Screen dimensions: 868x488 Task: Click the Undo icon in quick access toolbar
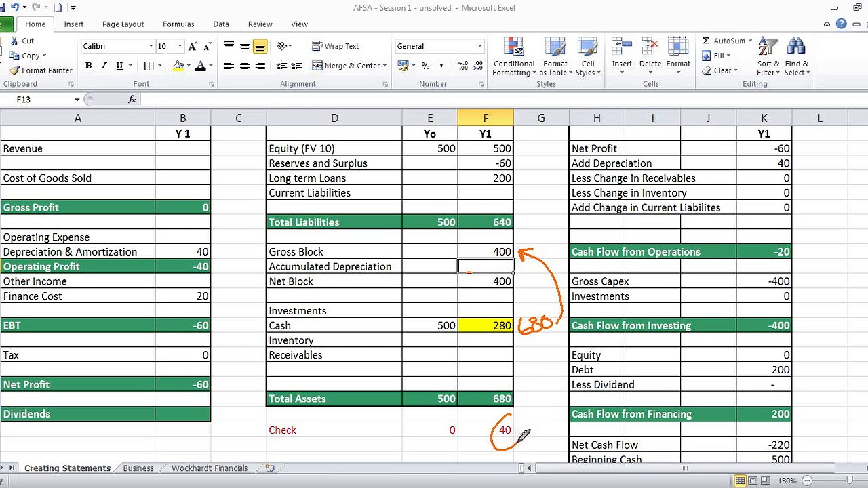(14, 7)
